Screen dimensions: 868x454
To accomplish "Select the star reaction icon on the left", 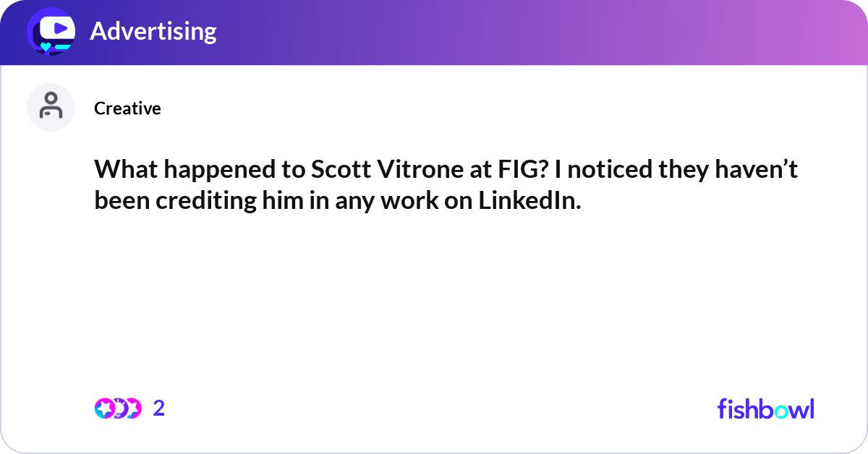I will pyautogui.click(x=104, y=408).
